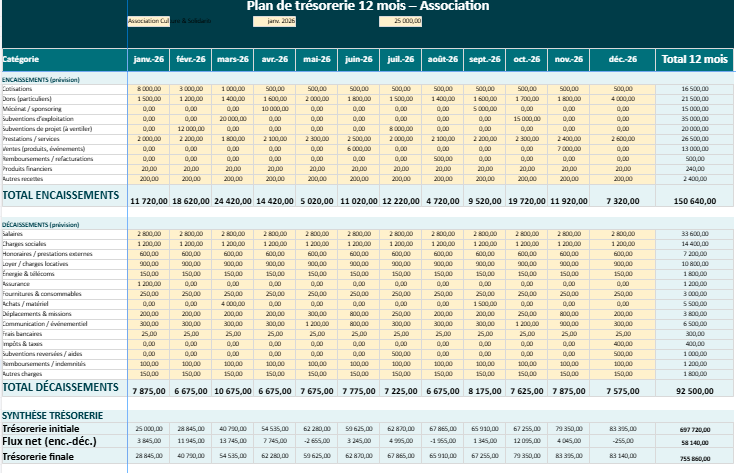This screenshot has height=473, width=736.
Task: Select the total encaissements grand total 150 640,00
Action: pos(693,201)
